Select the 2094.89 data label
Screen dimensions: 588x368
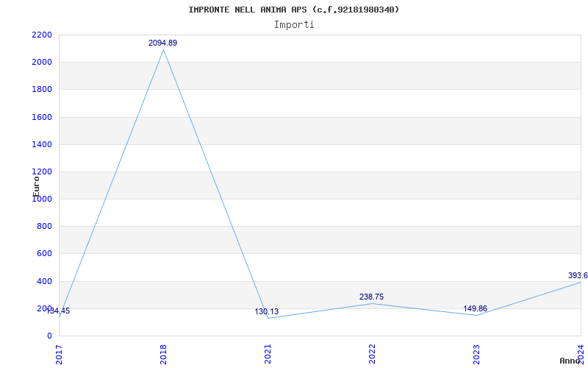(x=162, y=43)
